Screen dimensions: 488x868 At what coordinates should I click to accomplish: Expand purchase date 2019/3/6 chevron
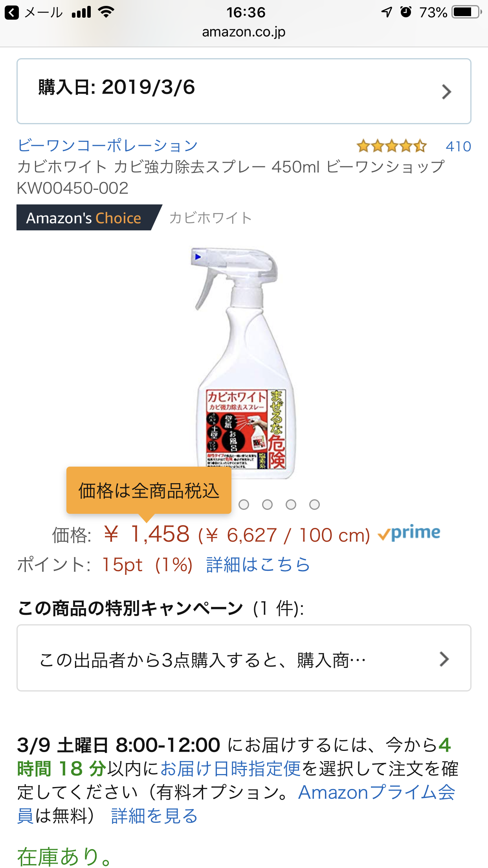[x=446, y=92]
